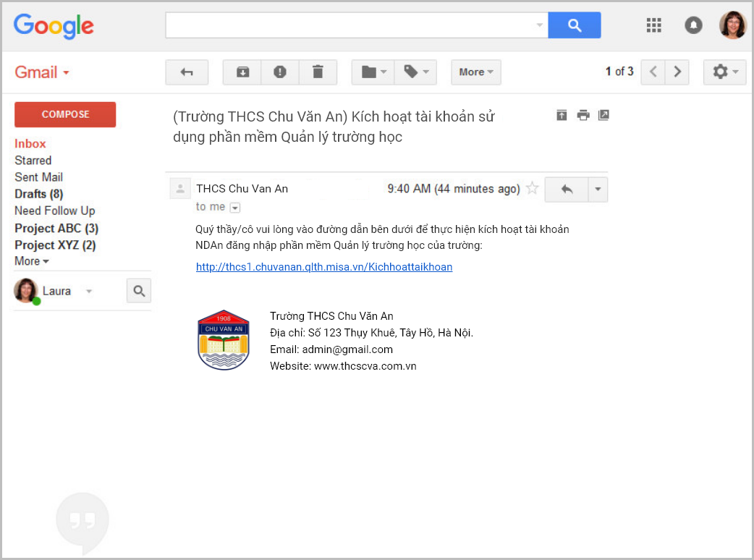754x560 pixels.
Task: Star the THCS Chu Van An message
Action: (532, 188)
